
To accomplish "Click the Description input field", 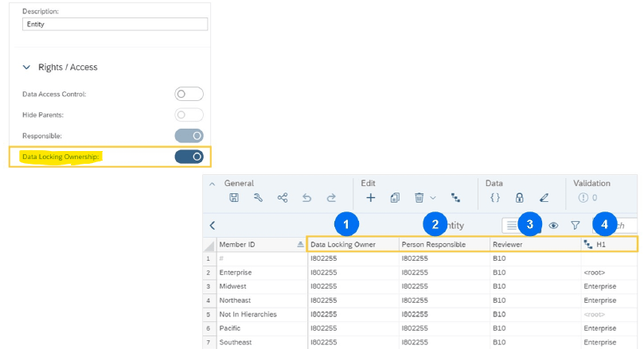I will [115, 25].
